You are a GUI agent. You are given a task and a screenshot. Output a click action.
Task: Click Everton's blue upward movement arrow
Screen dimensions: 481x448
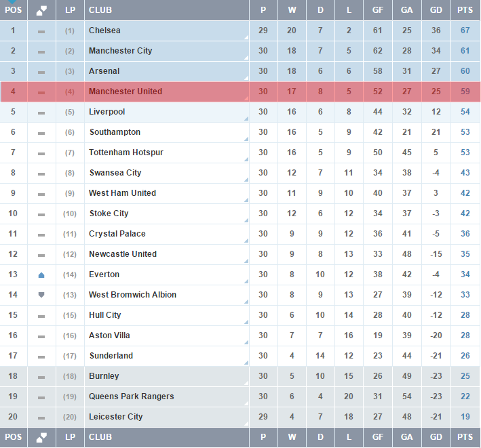pyautogui.click(x=41, y=274)
